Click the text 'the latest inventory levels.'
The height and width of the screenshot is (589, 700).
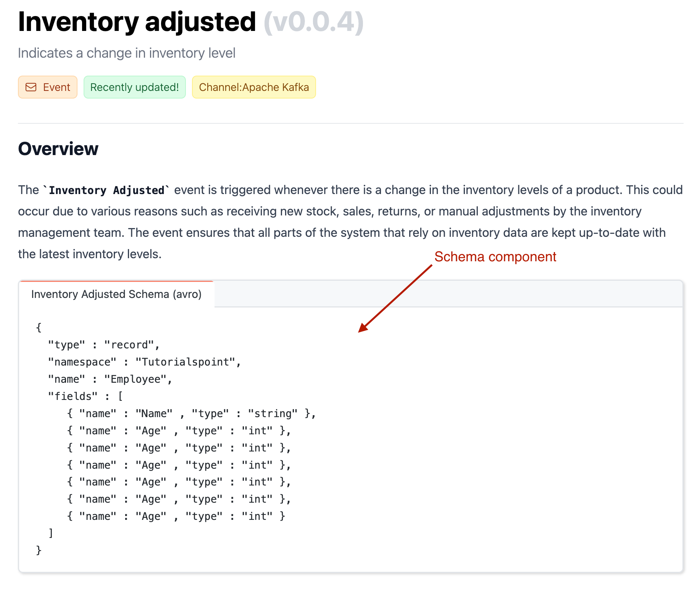pyautogui.click(x=90, y=254)
